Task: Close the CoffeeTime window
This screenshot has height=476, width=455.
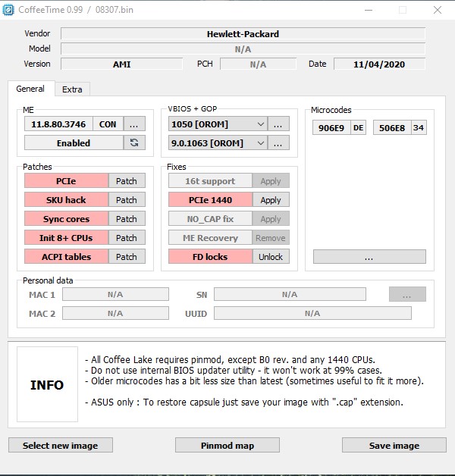Action: tap(438, 10)
